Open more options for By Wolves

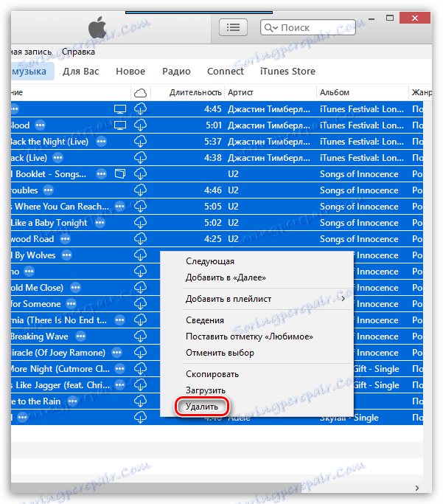pos(67,255)
